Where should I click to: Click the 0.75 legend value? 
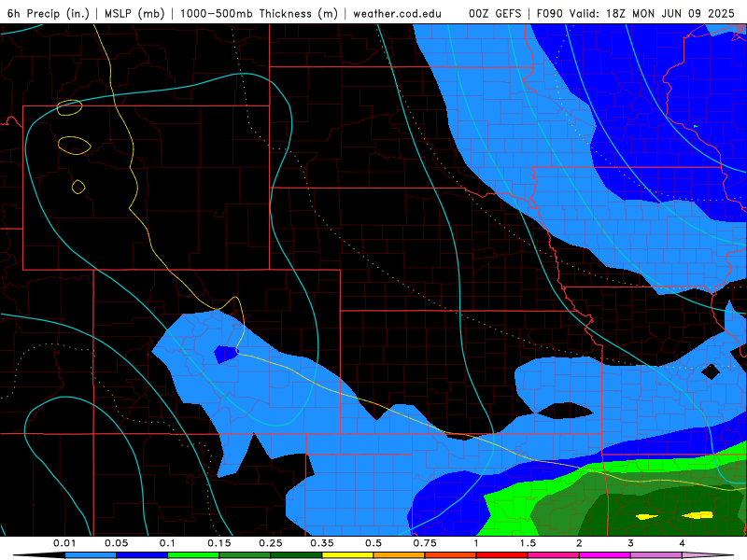point(425,543)
